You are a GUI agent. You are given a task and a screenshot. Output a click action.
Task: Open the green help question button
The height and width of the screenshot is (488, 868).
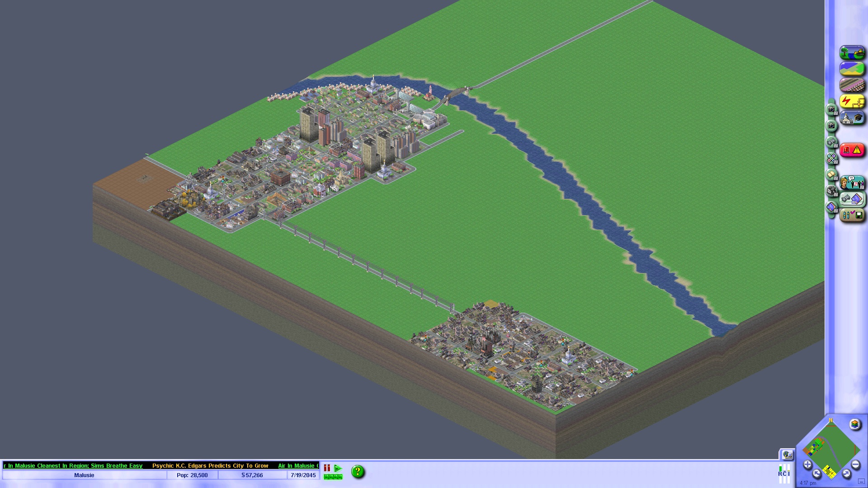point(358,472)
